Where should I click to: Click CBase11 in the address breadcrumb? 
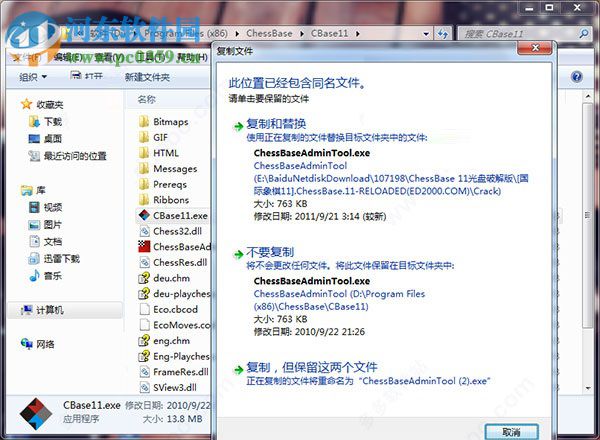point(329,34)
